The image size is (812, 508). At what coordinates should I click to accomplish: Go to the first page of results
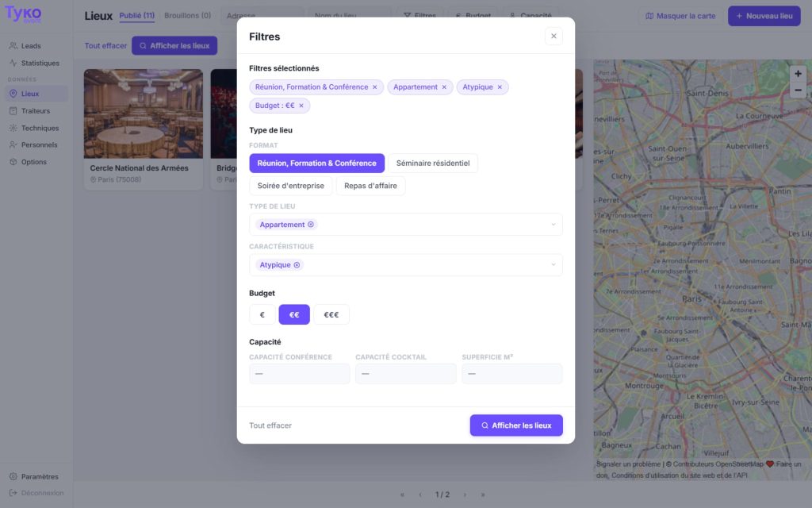pyautogui.click(x=402, y=495)
